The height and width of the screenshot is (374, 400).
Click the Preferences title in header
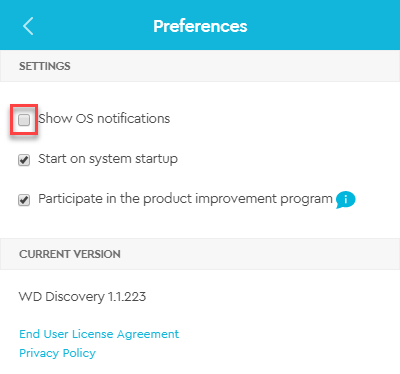tap(200, 26)
